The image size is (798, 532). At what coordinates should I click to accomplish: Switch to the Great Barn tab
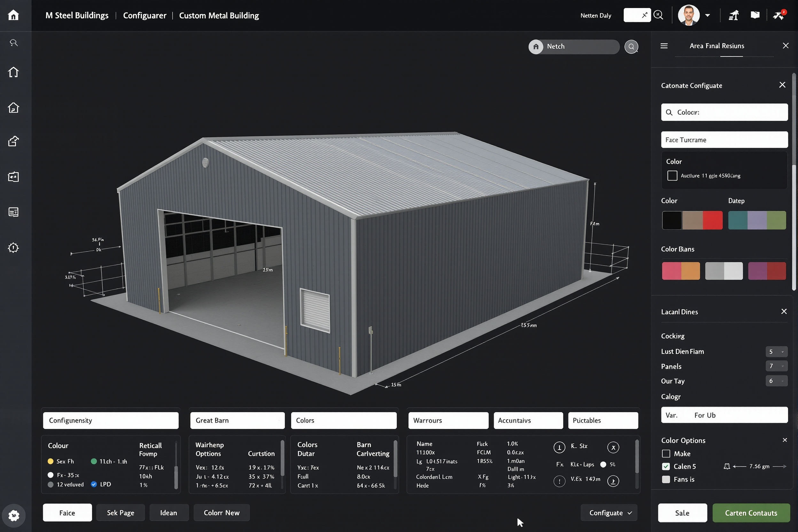[x=237, y=420]
